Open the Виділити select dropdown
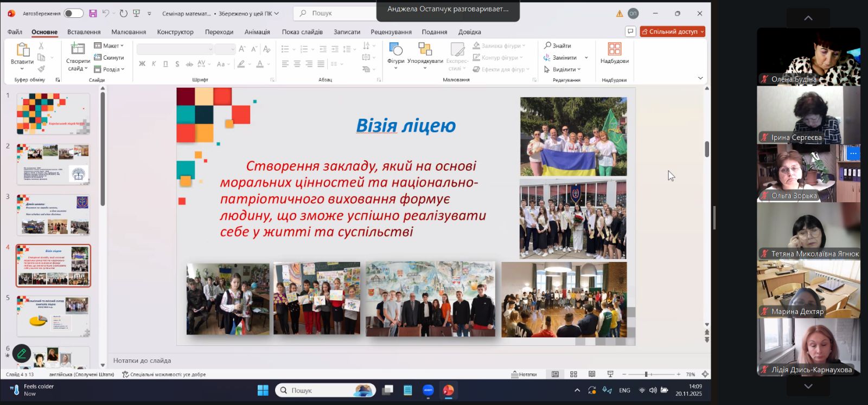The image size is (868, 405). [563, 69]
